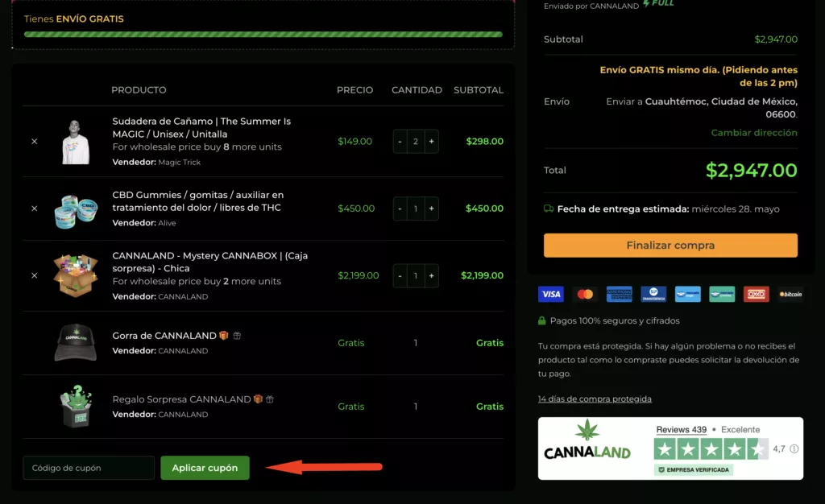Screen dimensions: 825x504
Task: Click the $2,199.00 subtotal of CANNABOX
Action: pos(482,275)
